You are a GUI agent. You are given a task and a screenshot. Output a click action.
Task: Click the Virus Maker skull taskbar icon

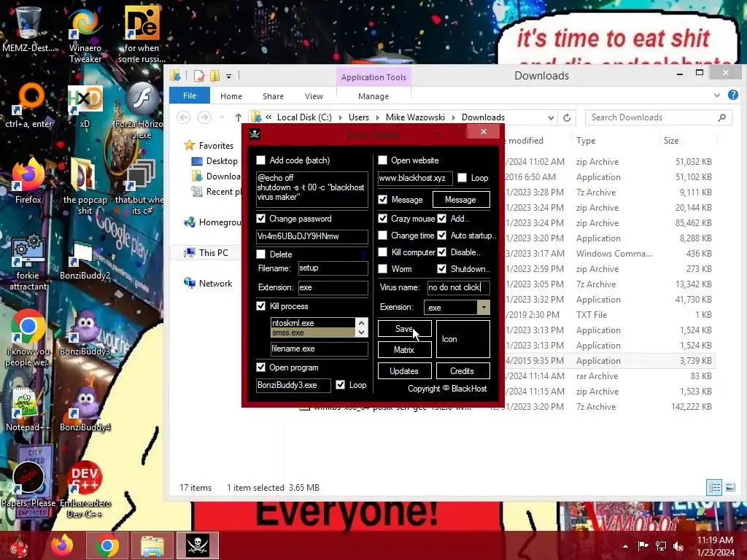pyautogui.click(x=198, y=545)
